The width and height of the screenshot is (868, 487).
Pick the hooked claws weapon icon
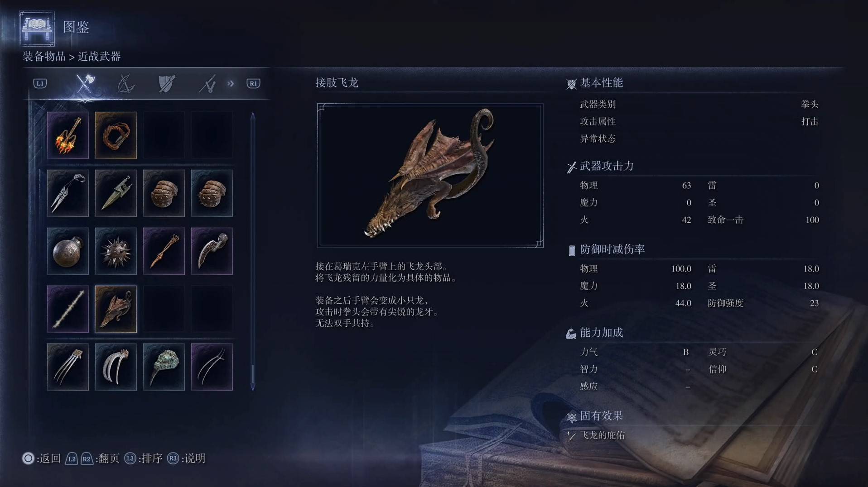coord(116,367)
